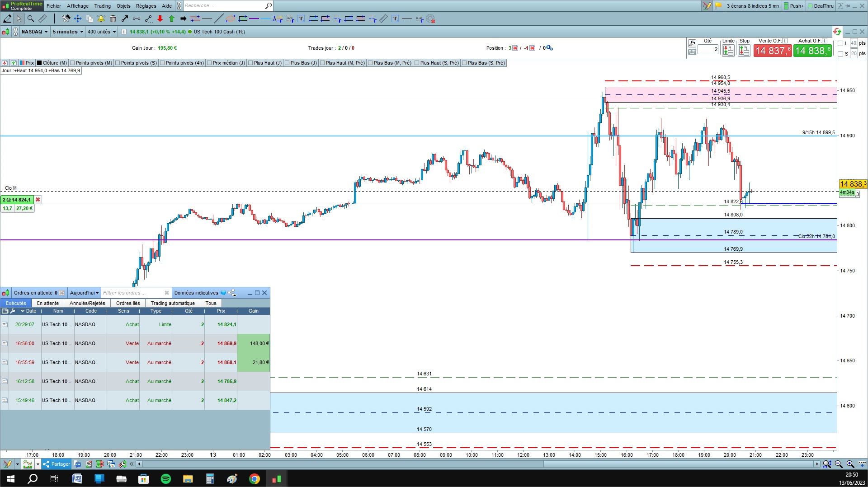Toggle the S stop checkbox
Viewport: 868px width, 487px height.
pos(840,54)
